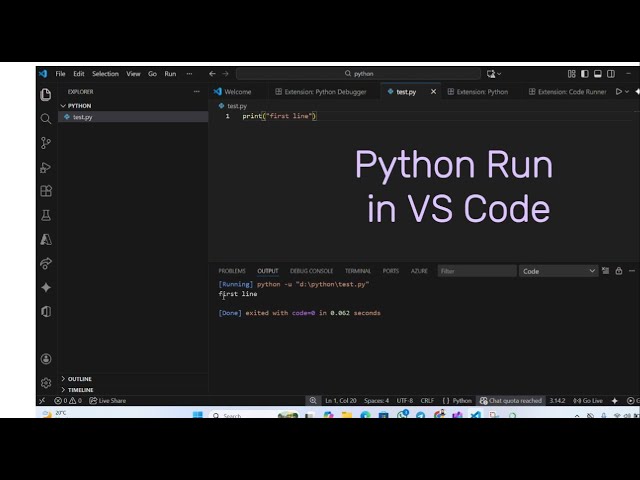Open Explorer views and more actions menu

point(196,92)
